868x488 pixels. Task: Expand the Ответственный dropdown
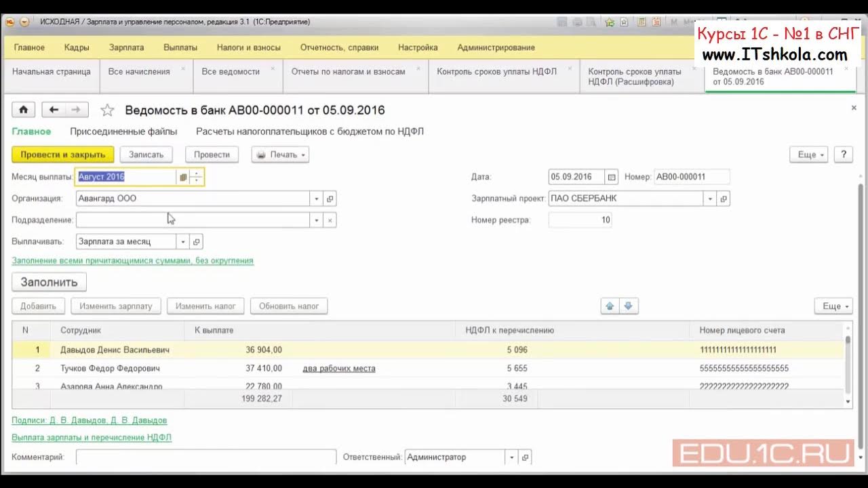(511, 457)
